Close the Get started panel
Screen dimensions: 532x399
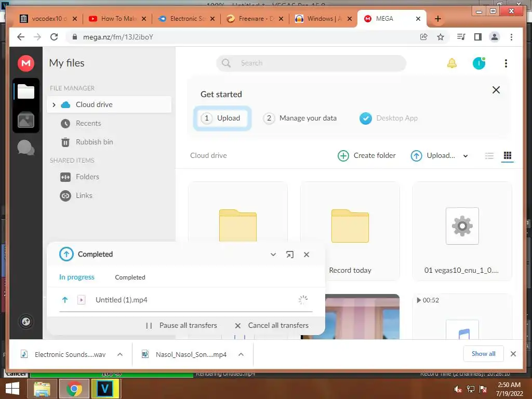(x=496, y=90)
